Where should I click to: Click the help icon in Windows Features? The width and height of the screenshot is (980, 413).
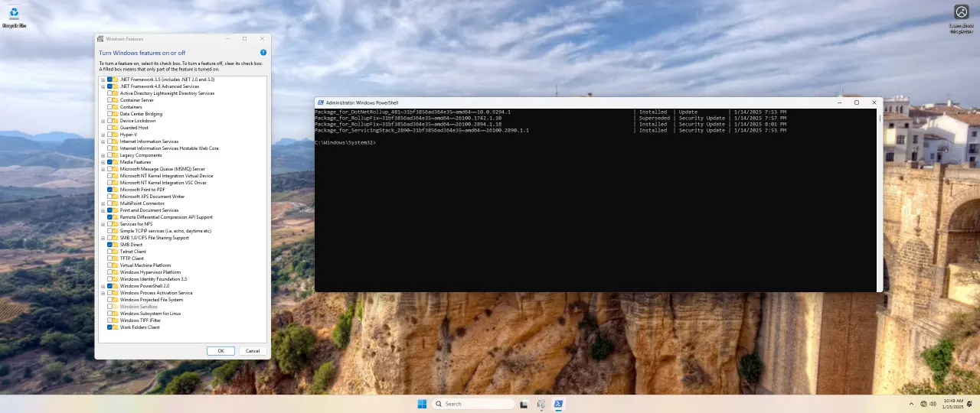[x=263, y=53]
